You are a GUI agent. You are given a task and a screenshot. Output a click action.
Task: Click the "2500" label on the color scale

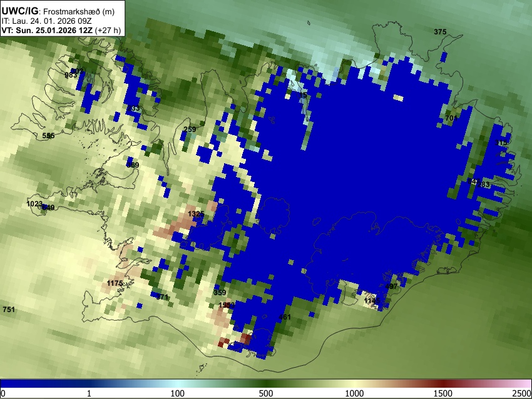click(522, 393)
